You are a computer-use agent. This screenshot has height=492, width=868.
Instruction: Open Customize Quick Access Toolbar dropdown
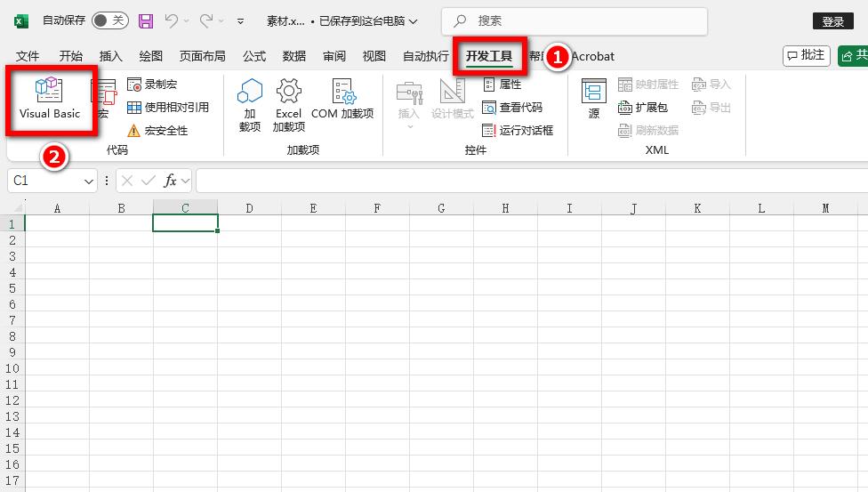[240, 21]
